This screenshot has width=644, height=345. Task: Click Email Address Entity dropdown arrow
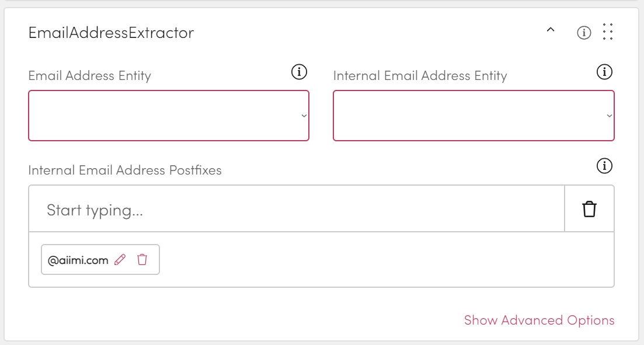point(304,116)
